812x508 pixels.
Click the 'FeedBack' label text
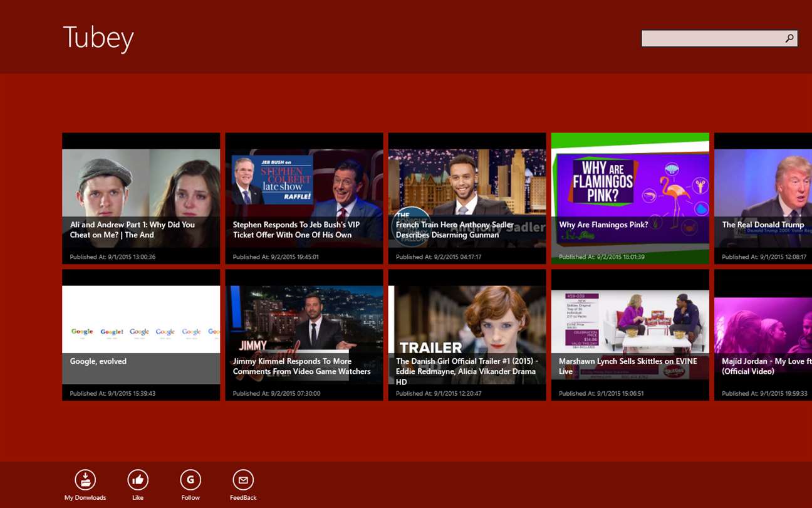pyautogui.click(x=243, y=498)
